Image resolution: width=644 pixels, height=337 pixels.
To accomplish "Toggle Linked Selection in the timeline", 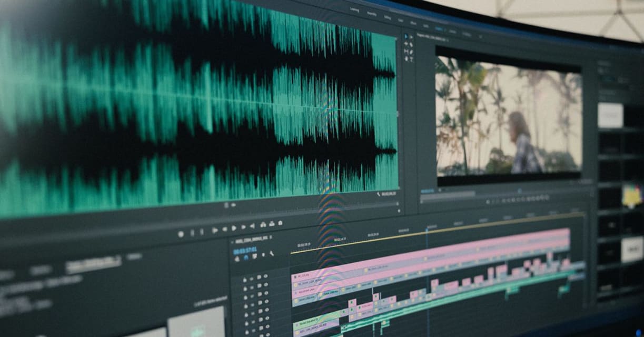I will pyautogui.click(x=254, y=256).
